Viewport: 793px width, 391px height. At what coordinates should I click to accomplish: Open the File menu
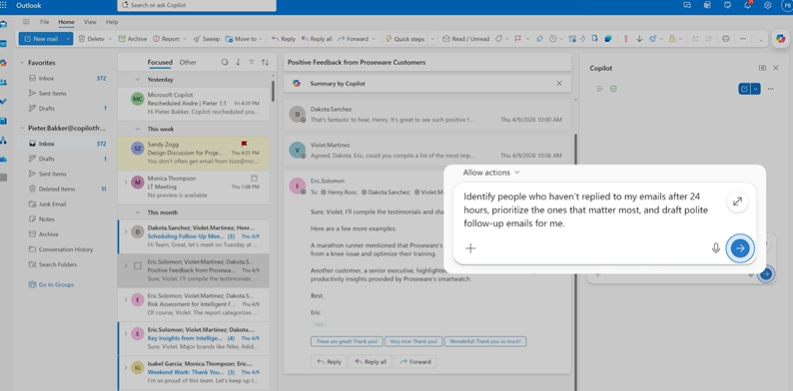(45, 22)
